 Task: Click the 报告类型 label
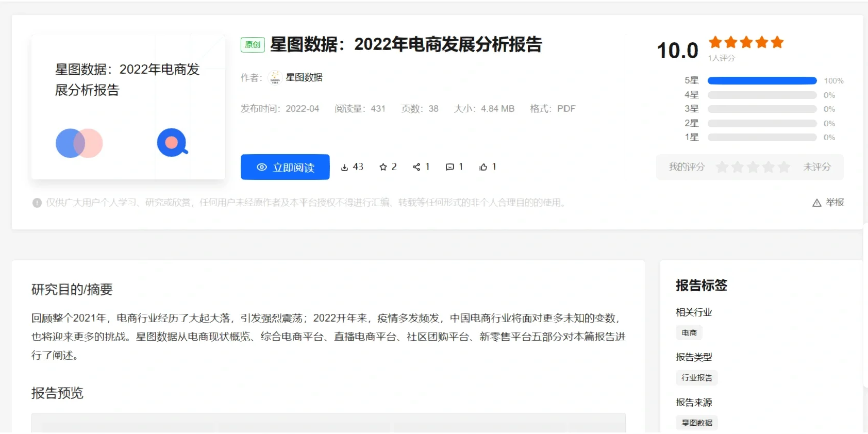(x=694, y=357)
